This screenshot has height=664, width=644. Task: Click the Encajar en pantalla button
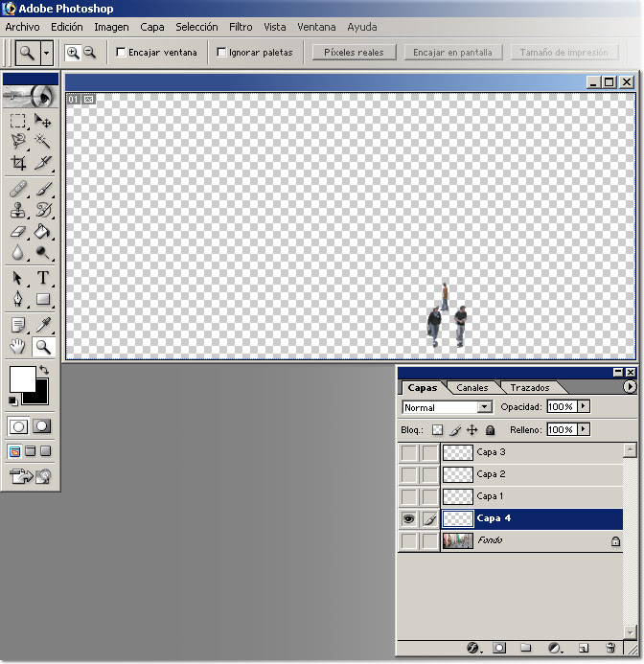tap(452, 53)
